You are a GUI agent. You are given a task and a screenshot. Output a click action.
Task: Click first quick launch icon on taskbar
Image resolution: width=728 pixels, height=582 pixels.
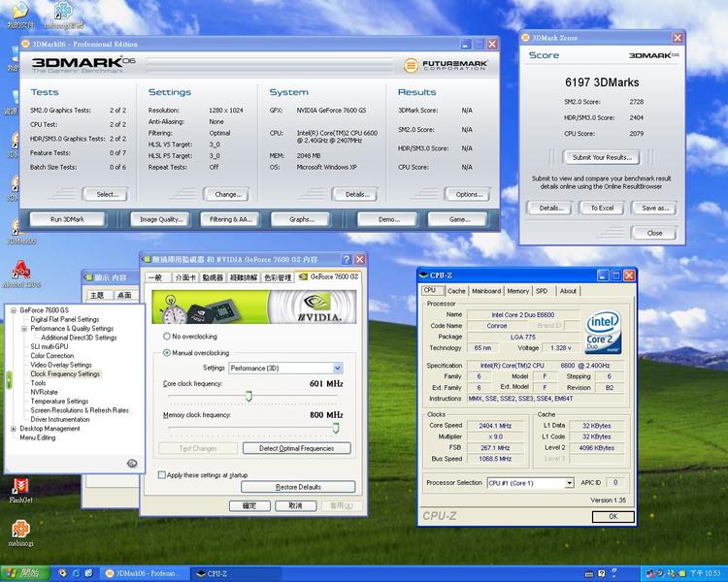point(62,573)
